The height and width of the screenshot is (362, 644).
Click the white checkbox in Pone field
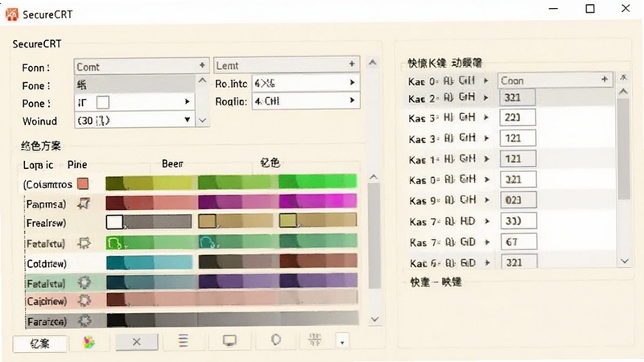[x=103, y=102]
